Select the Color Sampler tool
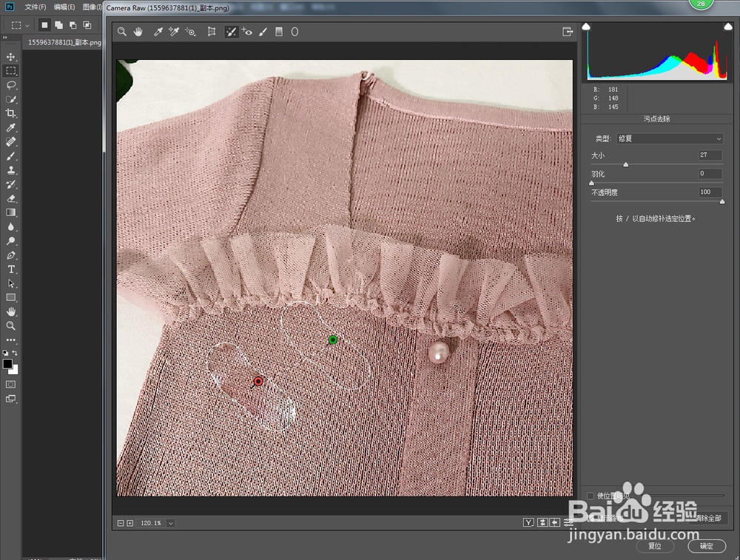Image resolution: width=740 pixels, height=560 pixels. [x=174, y=32]
